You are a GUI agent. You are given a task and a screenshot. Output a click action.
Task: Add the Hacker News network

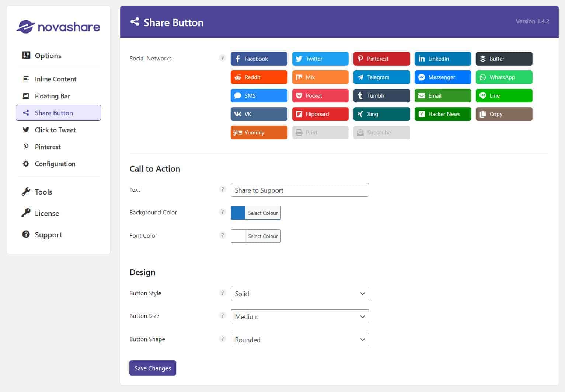[x=442, y=114]
